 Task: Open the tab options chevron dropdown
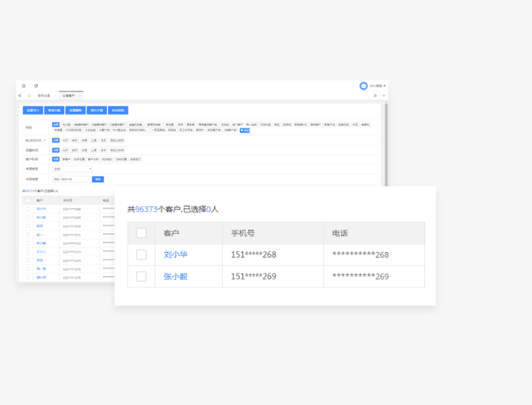(384, 96)
